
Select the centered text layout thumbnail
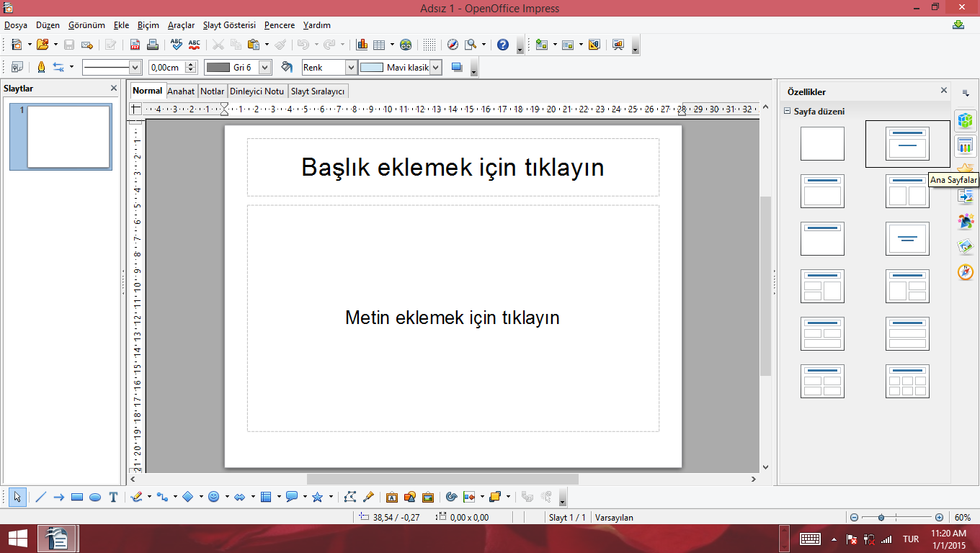[907, 238]
